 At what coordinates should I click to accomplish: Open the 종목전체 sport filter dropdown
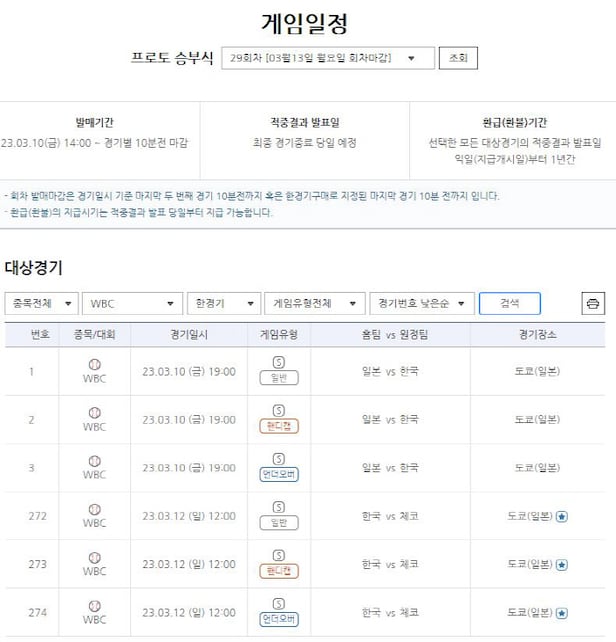point(41,303)
